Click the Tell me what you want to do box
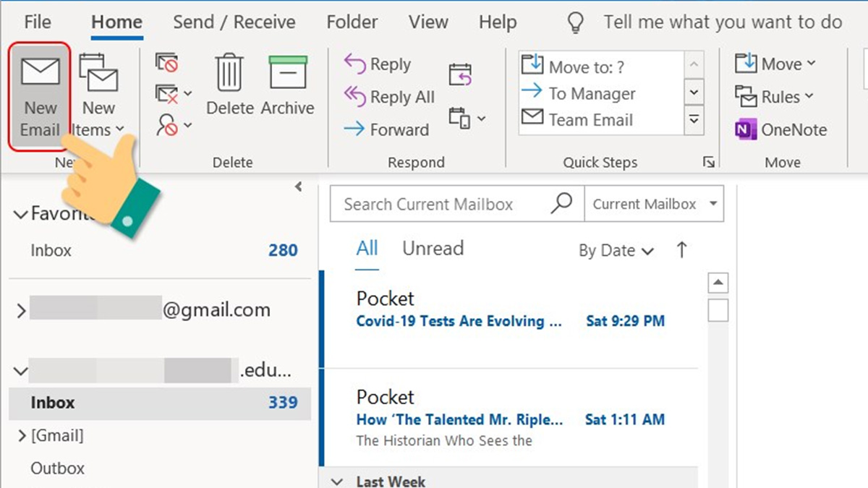The height and width of the screenshot is (488, 868). click(705, 22)
